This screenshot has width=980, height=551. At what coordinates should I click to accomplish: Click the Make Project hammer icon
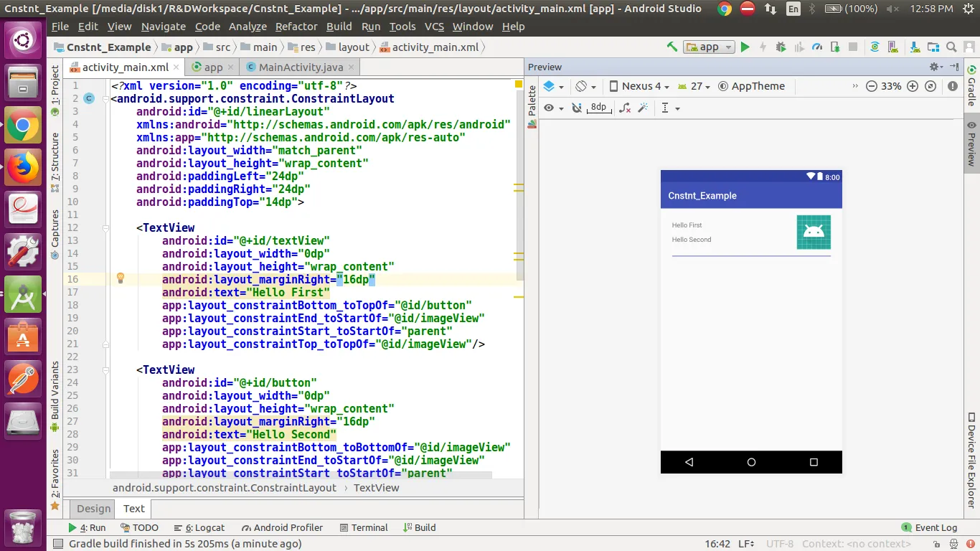(x=672, y=47)
